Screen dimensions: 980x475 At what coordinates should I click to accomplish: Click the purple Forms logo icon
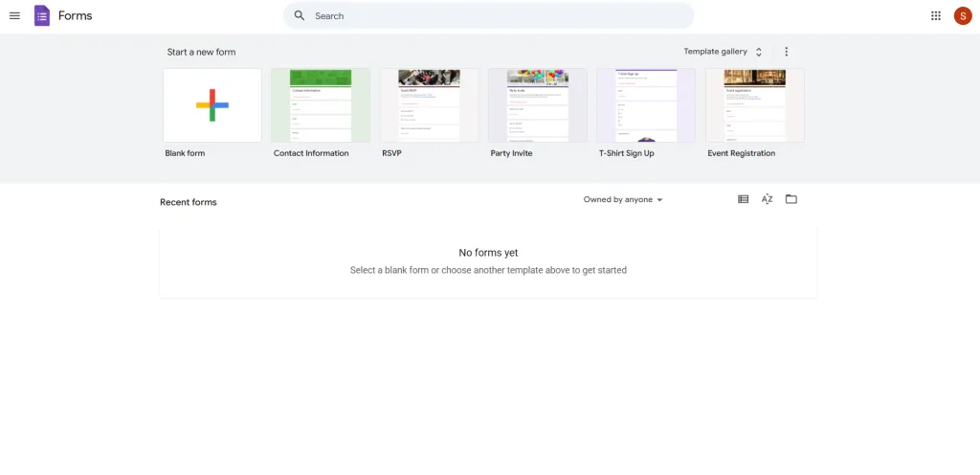(x=42, y=15)
